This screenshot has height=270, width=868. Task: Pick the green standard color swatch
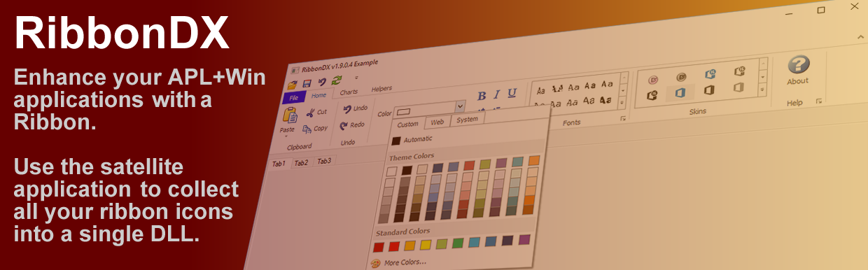tap(458, 243)
